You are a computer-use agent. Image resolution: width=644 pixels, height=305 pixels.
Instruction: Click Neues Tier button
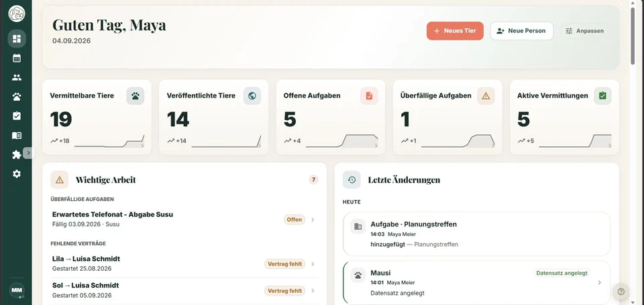coord(455,31)
